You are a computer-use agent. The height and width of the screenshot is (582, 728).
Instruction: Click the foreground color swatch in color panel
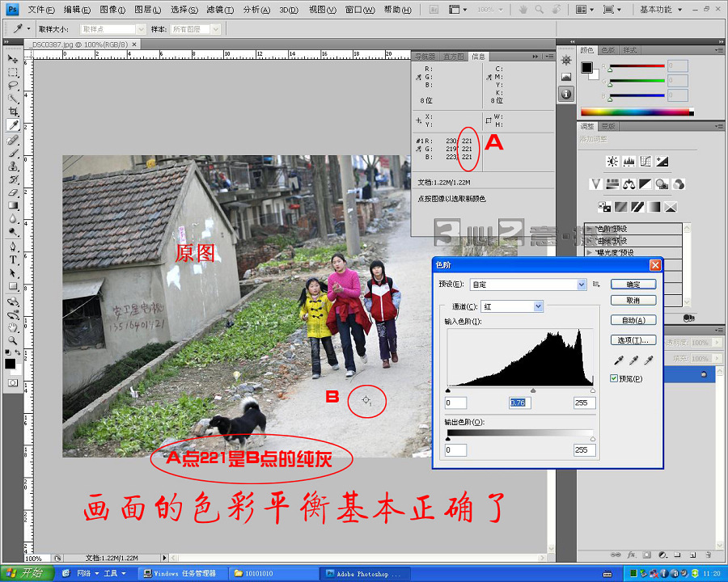(587, 67)
